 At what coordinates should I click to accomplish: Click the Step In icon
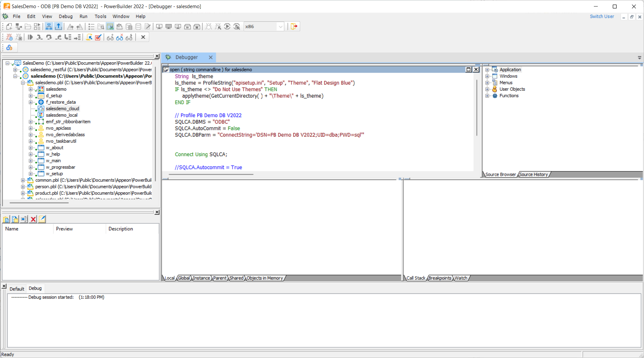39,37
